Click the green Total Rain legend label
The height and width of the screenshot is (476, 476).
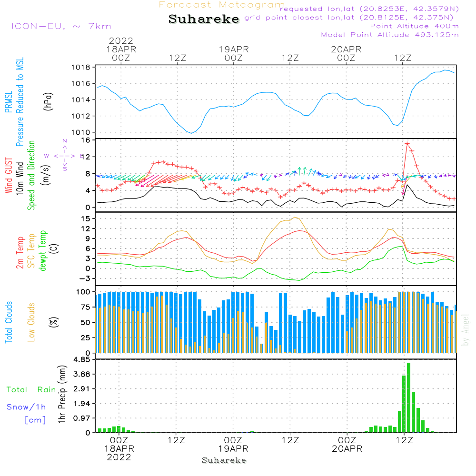[31, 390]
